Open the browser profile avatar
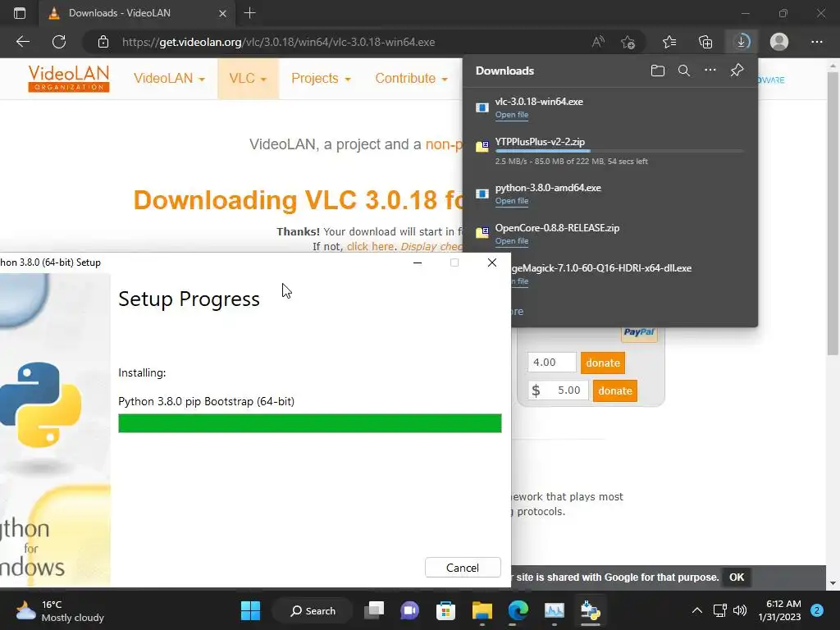 [779, 42]
